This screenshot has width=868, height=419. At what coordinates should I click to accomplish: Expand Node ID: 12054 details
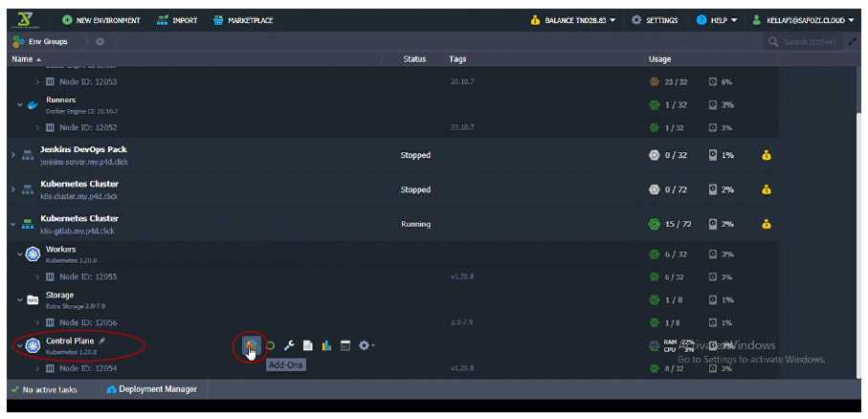click(37, 368)
